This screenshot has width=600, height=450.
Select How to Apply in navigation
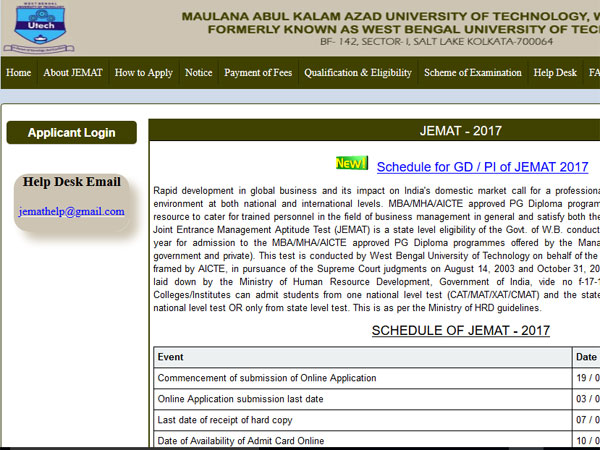pos(144,73)
